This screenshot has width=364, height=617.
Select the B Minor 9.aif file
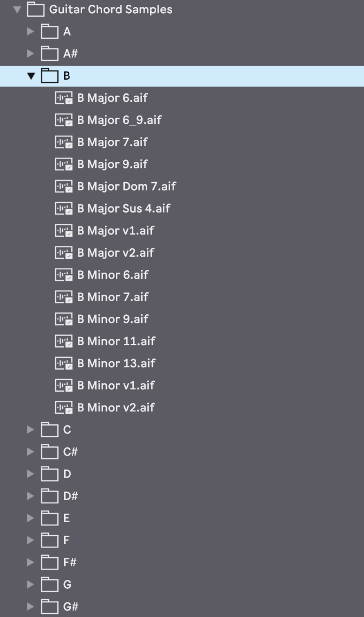tap(113, 320)
